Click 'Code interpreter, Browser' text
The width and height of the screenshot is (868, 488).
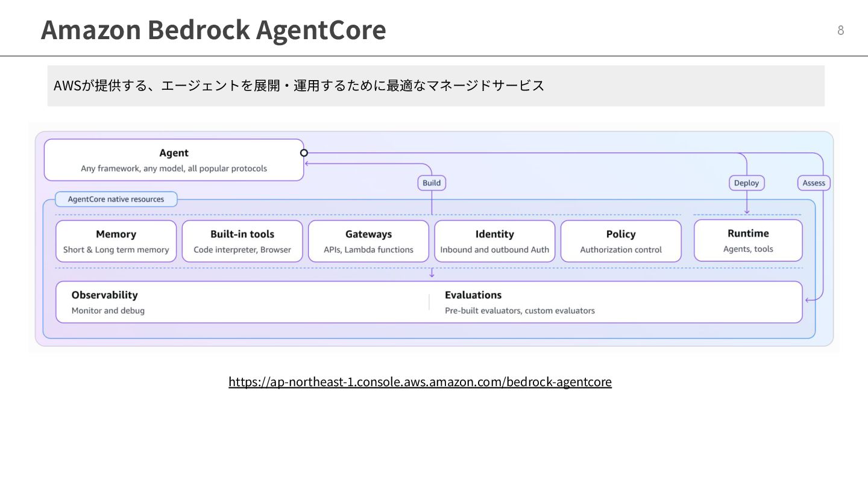242,250
